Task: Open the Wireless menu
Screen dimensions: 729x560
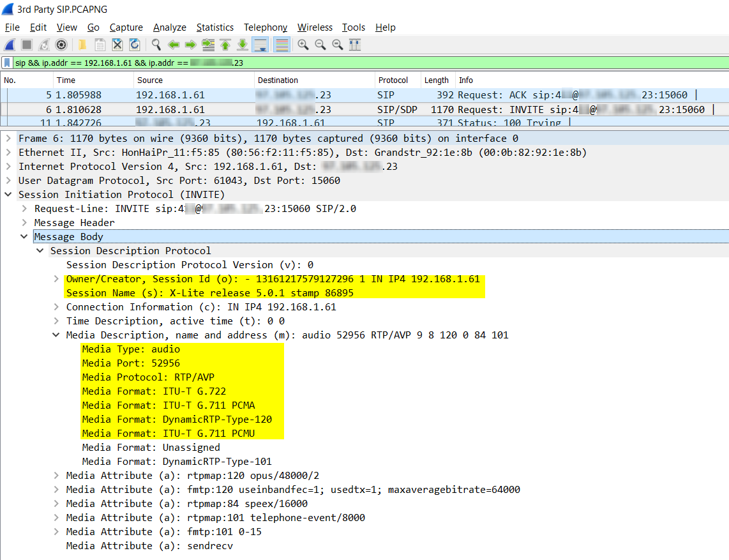Action: 315,27
